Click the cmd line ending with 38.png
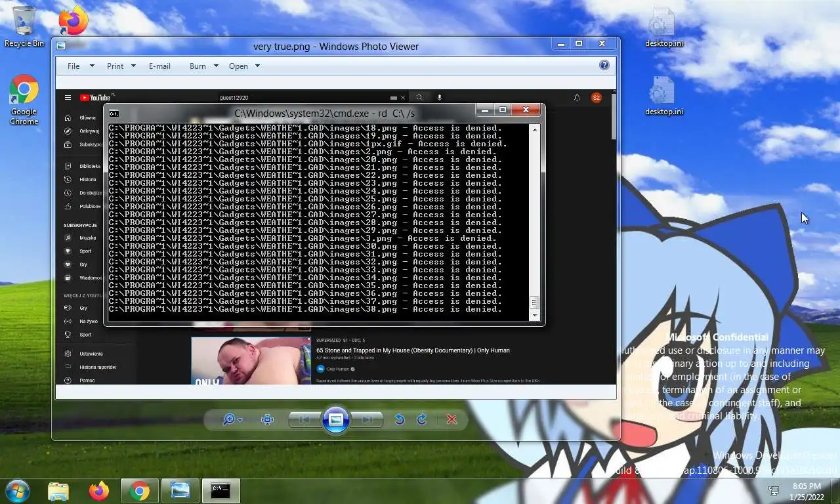This screenshot has height=504, width=840. [305, 309]
